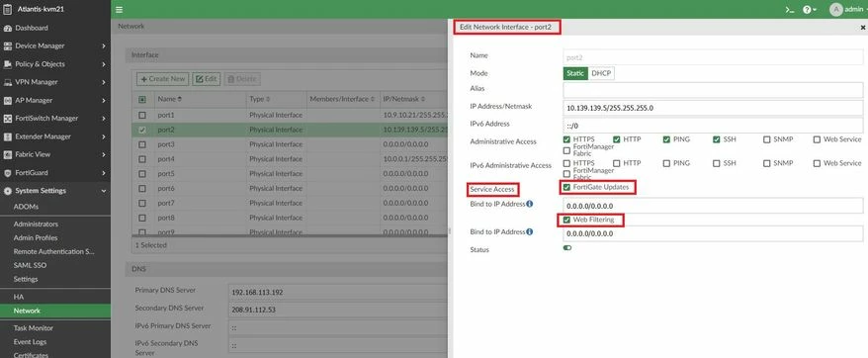Toggle the interface Status switch
Image resolution: width=868 pixels, height=358 pixels.
(x=567, y=247)
